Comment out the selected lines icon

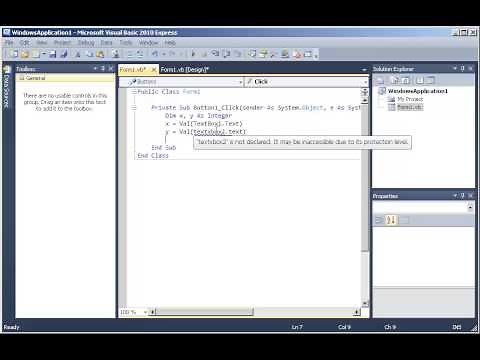pos(130,54)
